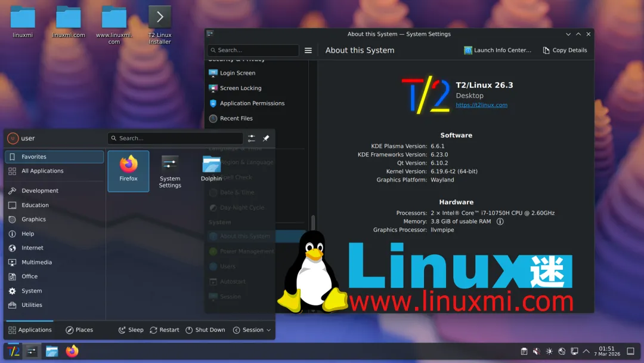Image resolution: width=644 pixels, height=363 pixels.
Task: Open Utilities category
Action: [x=54, y=305]
